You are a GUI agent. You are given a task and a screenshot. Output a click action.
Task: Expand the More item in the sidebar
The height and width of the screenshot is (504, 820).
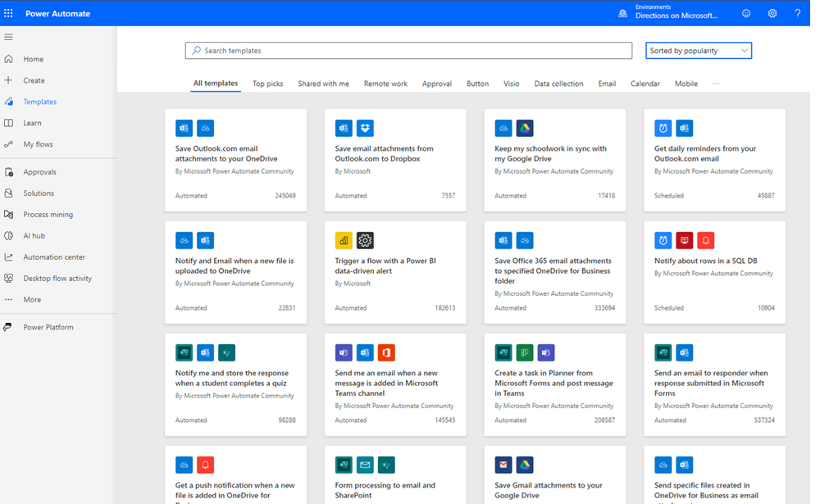[32, 300]
